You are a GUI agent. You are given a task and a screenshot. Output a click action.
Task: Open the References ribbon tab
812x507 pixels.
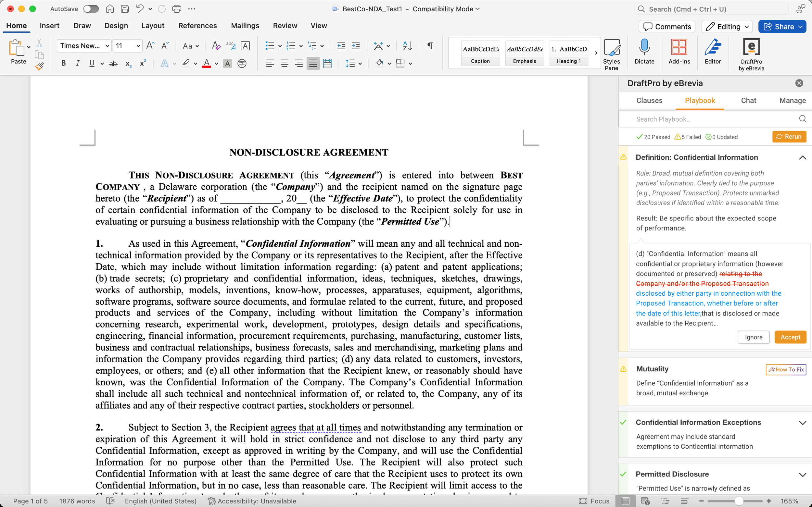coord(197,26)
